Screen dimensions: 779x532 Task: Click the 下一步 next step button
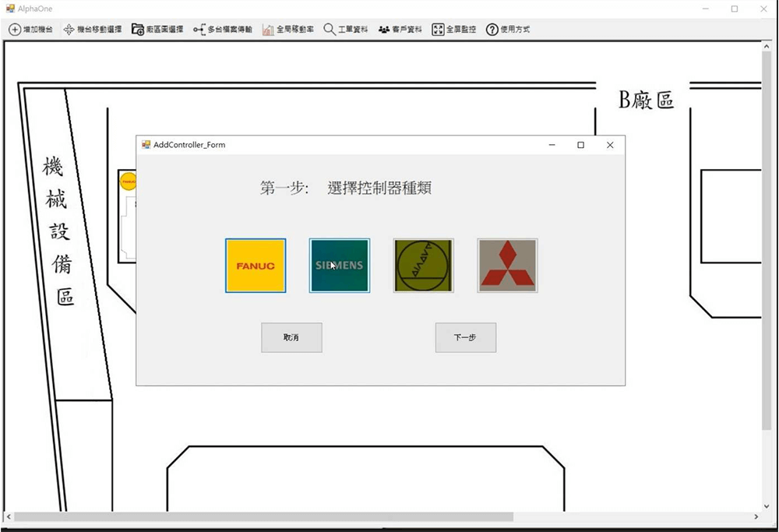click(x=466, y=338)
